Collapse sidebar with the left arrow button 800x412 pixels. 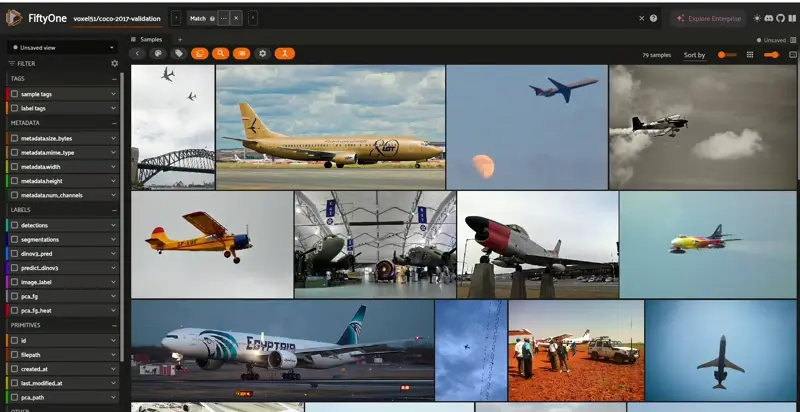click(x=137, y=54)
